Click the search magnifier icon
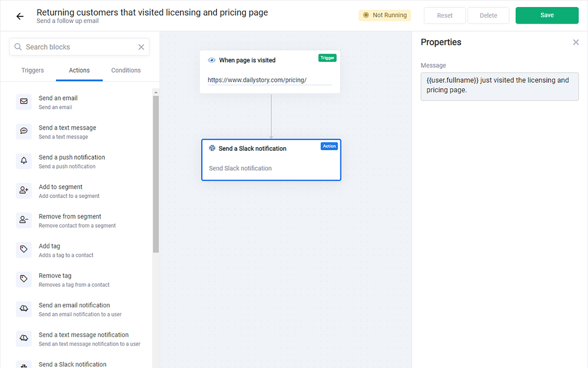This screenshot has height=368, width=588. pyautogui.click(x=18, y=47)
